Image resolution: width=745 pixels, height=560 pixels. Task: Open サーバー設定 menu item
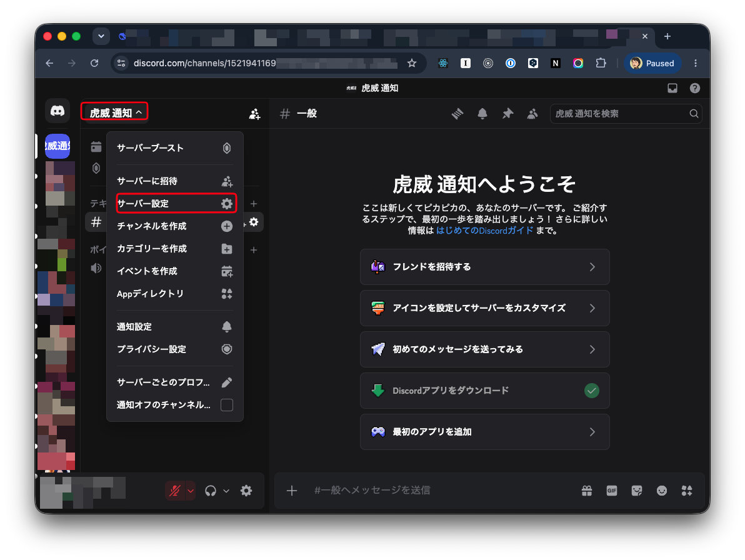pyautogui.click(x=175, y=203)
